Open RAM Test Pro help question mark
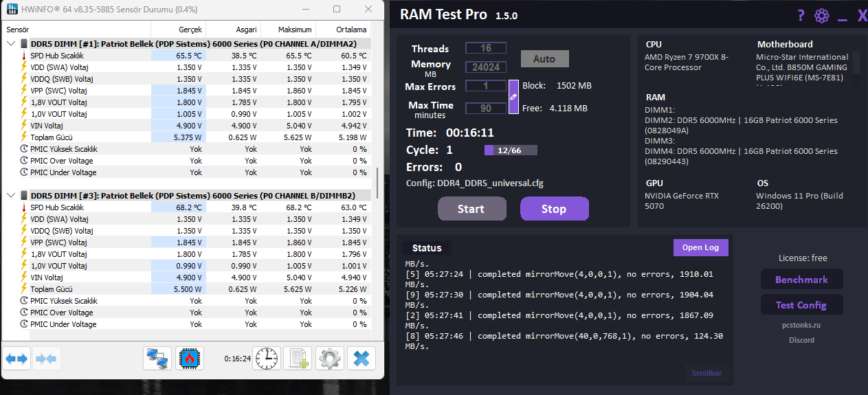Screen dimensions: 868x395 pos(801,16)
